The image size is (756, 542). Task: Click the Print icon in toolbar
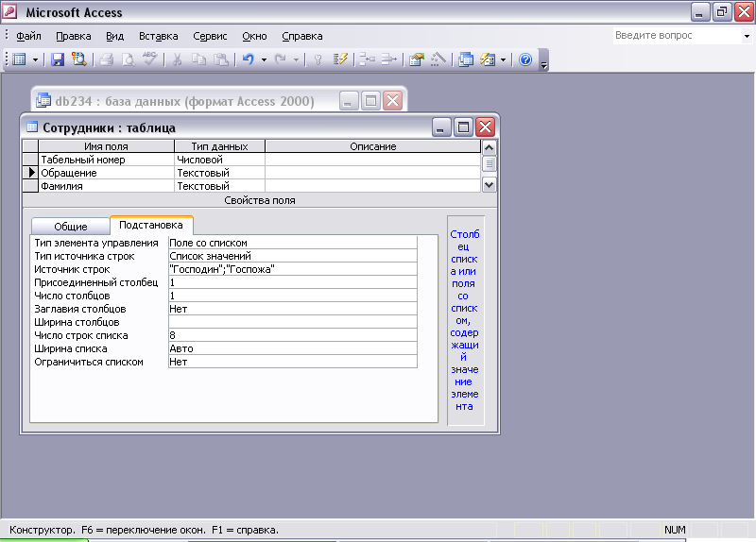pyautogui.click(x=106, y=59)
